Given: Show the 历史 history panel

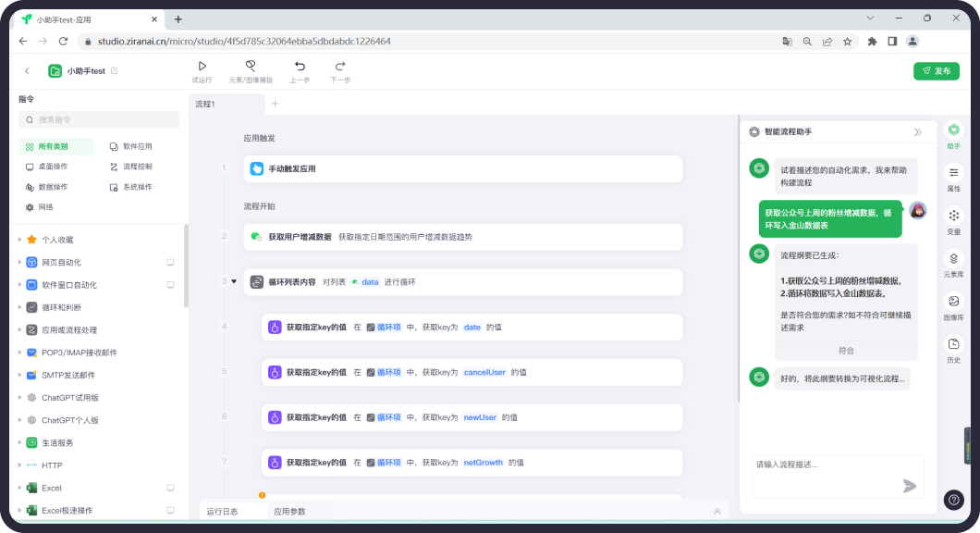Looking at the screenshot, I should coord(953,349).
